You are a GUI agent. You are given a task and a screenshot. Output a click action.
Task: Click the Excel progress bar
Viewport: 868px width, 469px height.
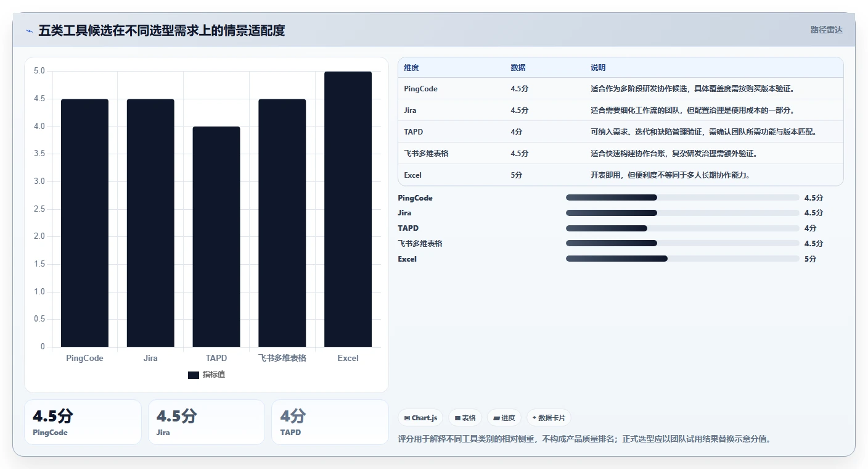click(x=682, y=259)
